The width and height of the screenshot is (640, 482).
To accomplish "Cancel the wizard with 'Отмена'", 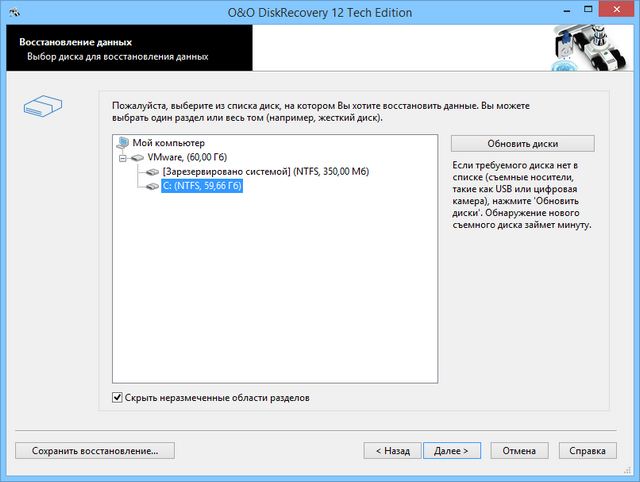I will [x=519, y=451].
